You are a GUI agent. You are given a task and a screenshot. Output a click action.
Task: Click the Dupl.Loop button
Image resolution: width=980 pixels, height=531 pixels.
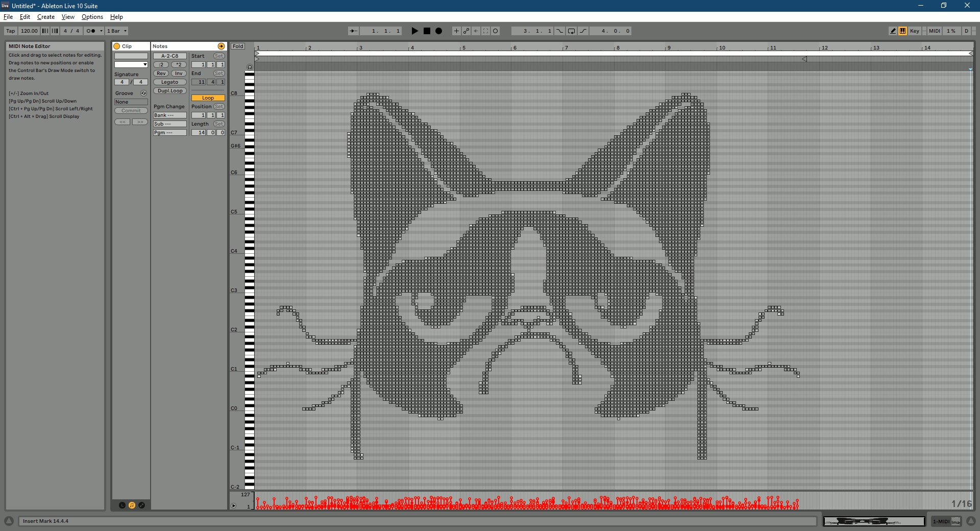169,91
